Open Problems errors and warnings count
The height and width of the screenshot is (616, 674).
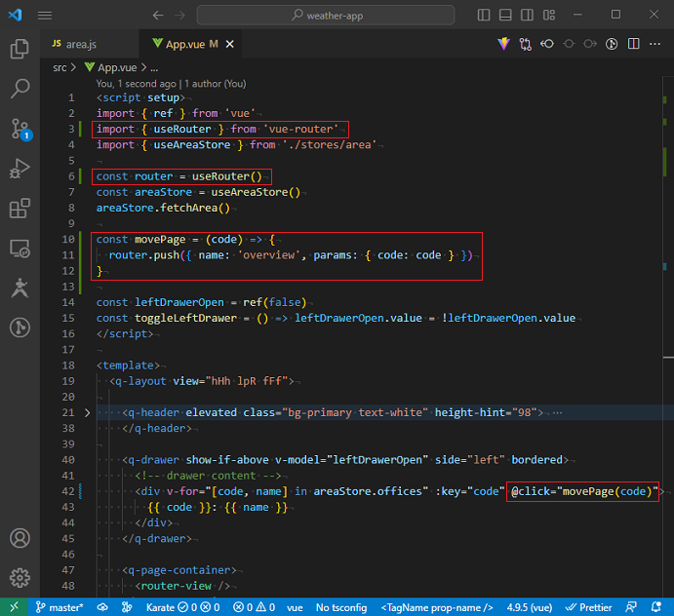point(254,607)
